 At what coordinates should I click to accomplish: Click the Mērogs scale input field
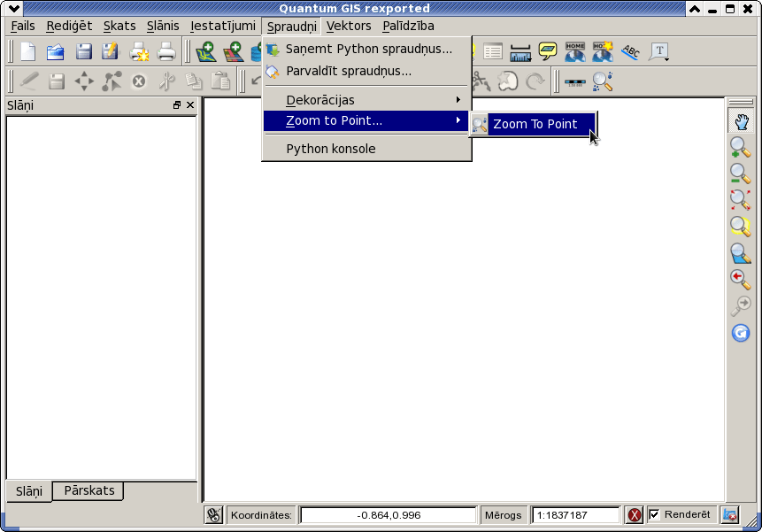[576, 515]
